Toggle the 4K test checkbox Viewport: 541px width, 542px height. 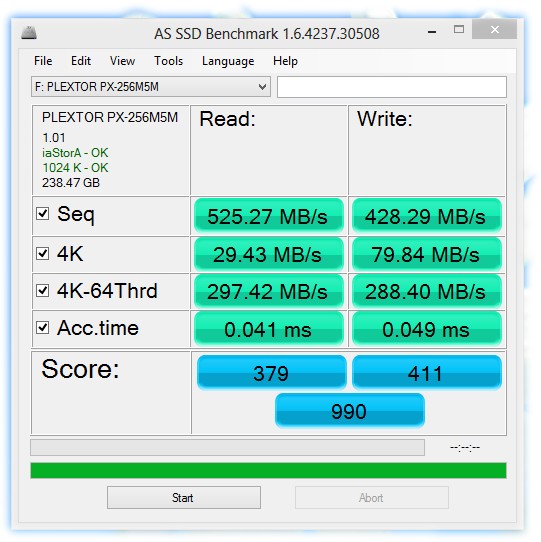coord(43,254)
